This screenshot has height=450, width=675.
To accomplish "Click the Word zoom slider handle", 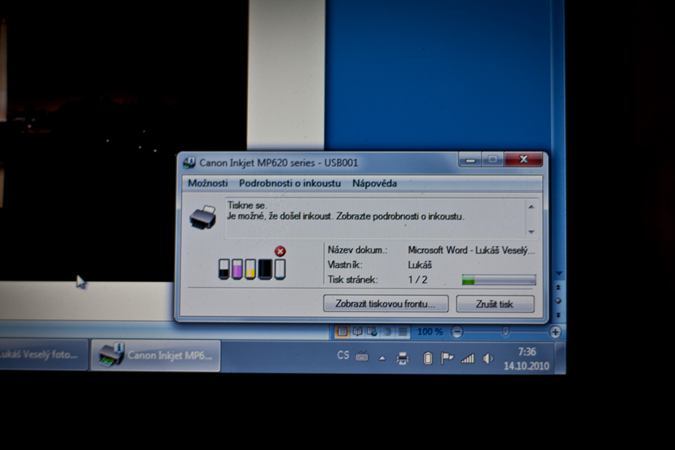I will tap(506, 332).
